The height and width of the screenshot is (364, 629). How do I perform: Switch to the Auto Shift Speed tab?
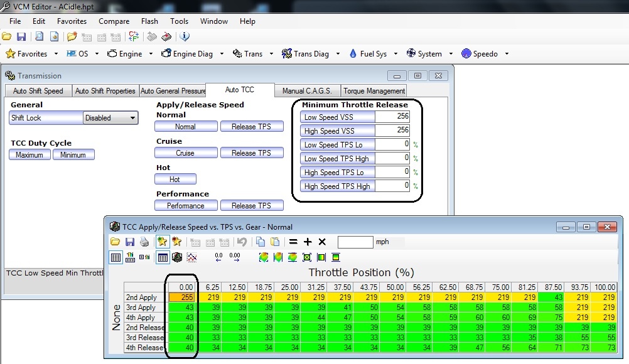[38, 91]
